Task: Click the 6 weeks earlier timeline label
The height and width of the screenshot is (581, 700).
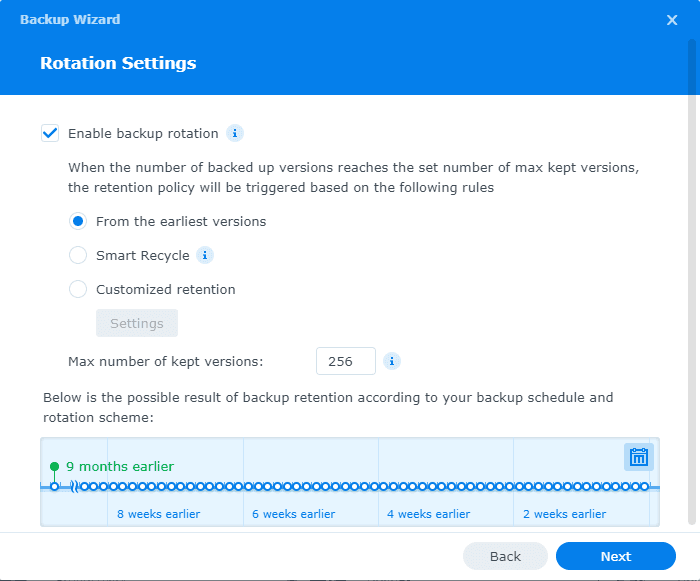Action: [x=293, y=514]
